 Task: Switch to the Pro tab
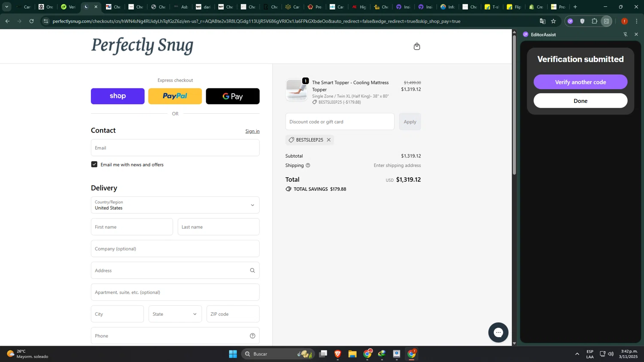(559, 7)
